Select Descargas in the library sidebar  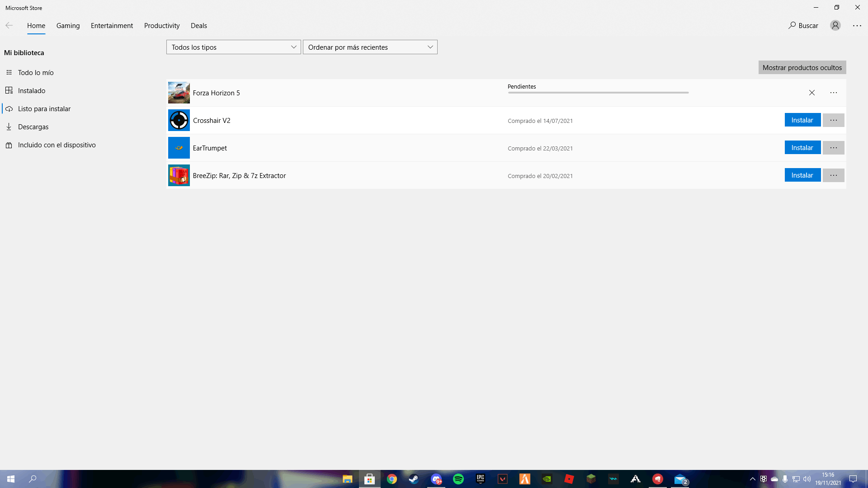33,127
